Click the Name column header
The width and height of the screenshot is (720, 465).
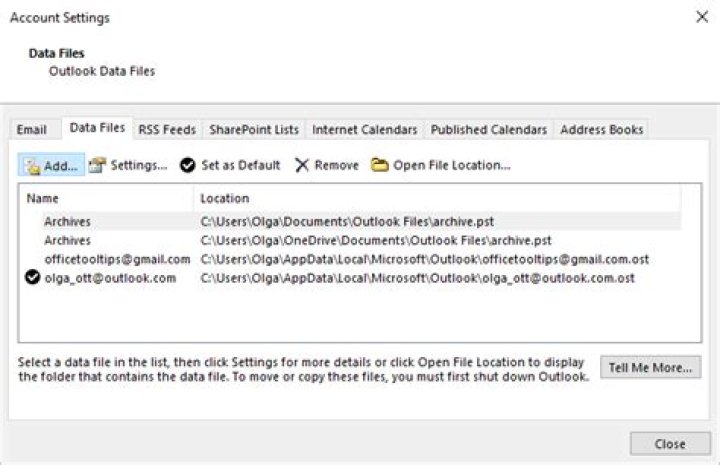pos(106,198)
